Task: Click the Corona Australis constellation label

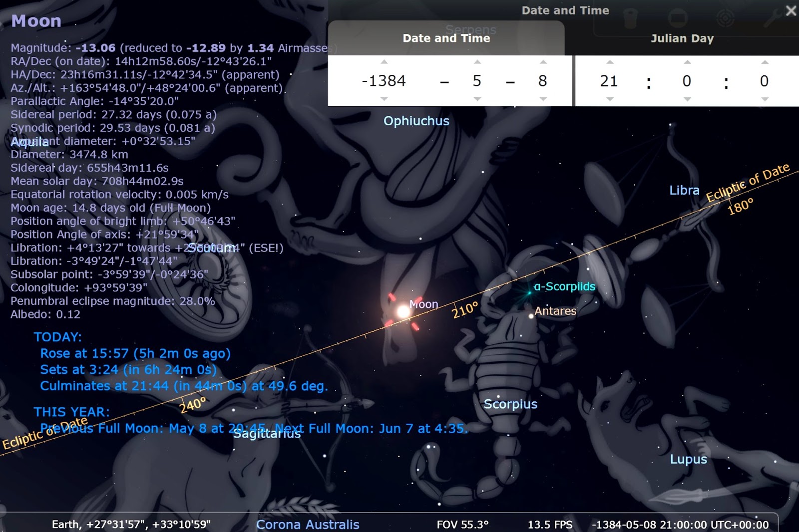Action: (x=308, y=525)
